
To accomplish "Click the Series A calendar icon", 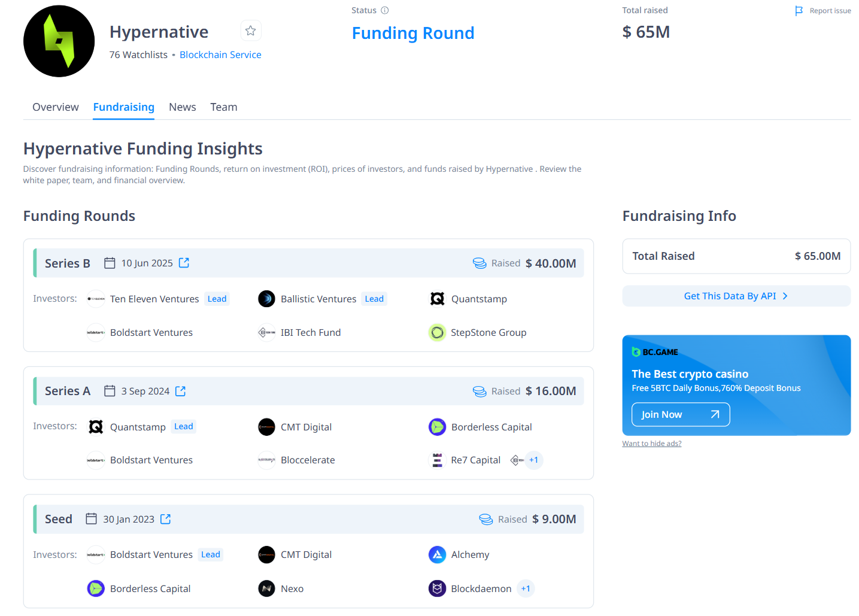I will 110,391.
